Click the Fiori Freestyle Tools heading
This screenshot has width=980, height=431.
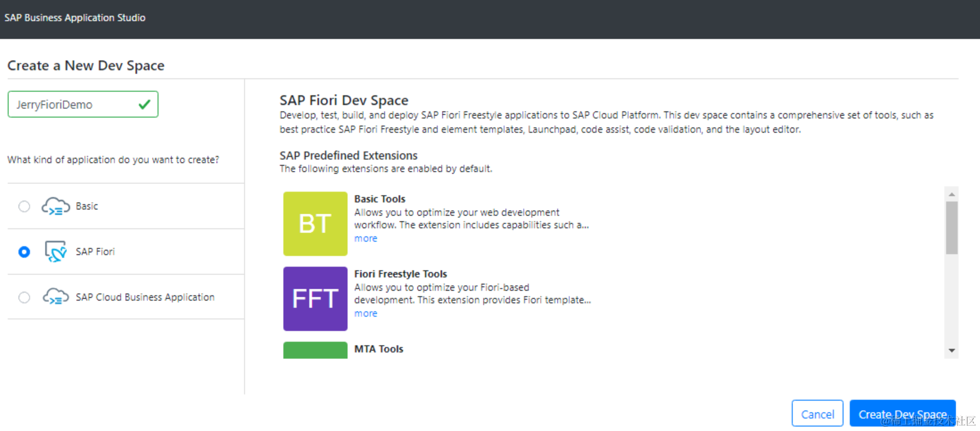pyautogui.click(x=401, y=274)
